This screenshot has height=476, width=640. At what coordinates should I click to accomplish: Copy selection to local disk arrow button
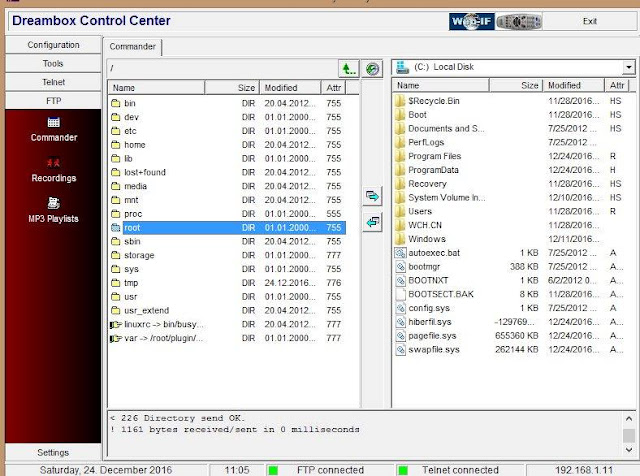(x=372, y=196)
